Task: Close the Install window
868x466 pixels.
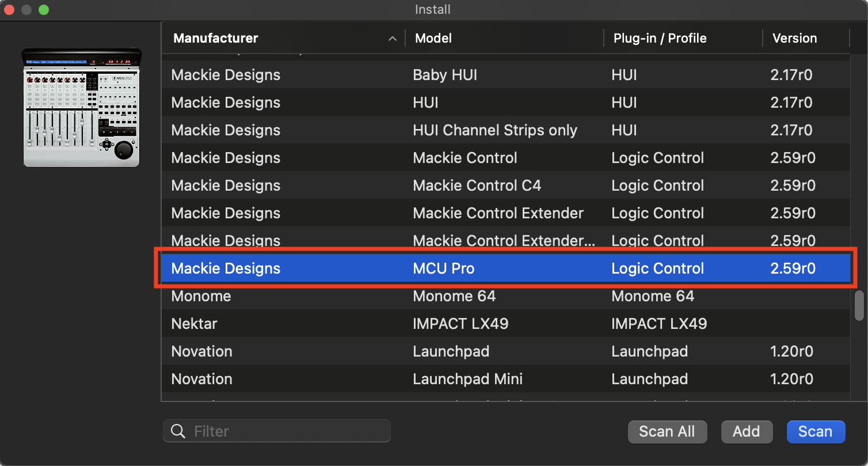Action: 10,10
